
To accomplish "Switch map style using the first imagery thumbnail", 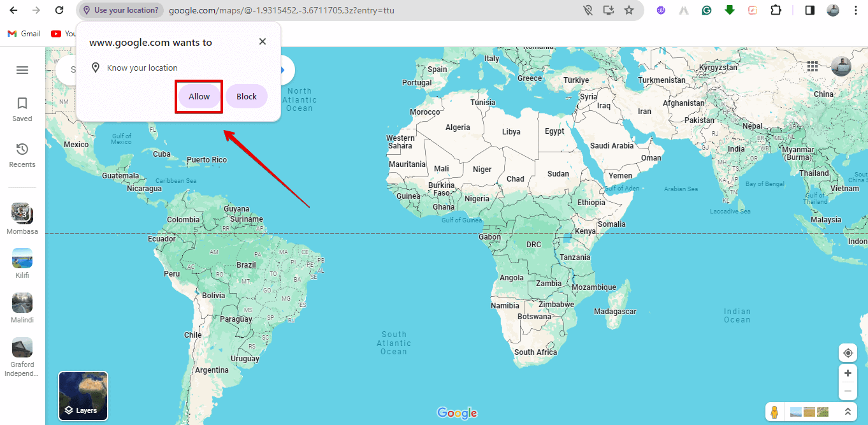I will pos(796,412).
